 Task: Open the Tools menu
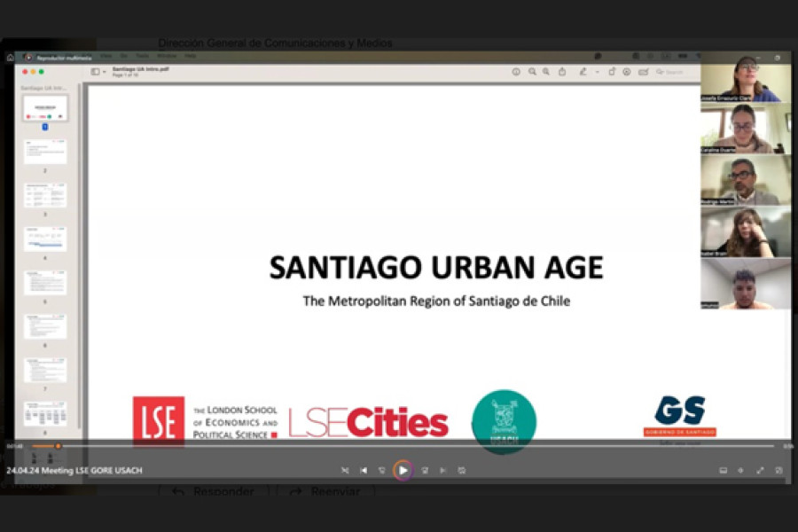pos(142,55)
